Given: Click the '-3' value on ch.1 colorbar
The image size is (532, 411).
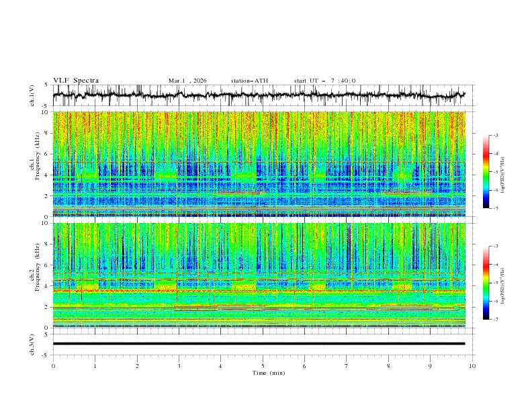Looking at the screenshot, I should point(496,135).
